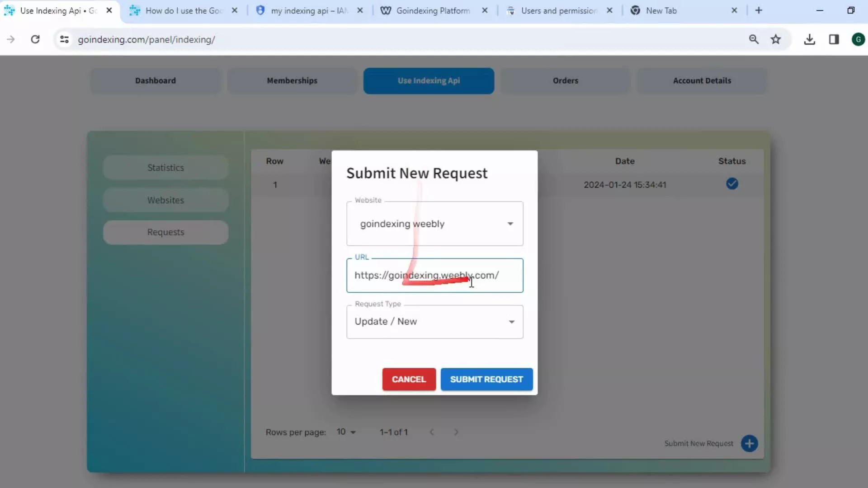The height and width of the screenshot is (488, 868).
Task: Click the SUBMIT REQUEST button
Action: pos(486,379)
